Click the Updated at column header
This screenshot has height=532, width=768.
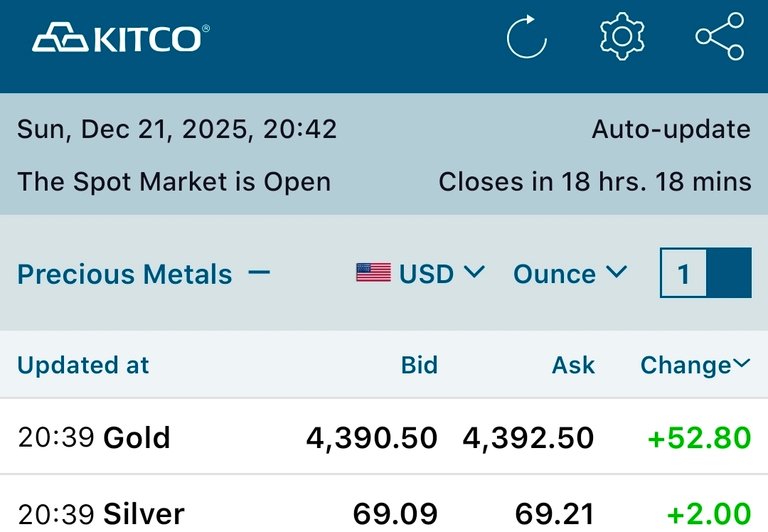[83, 365]
